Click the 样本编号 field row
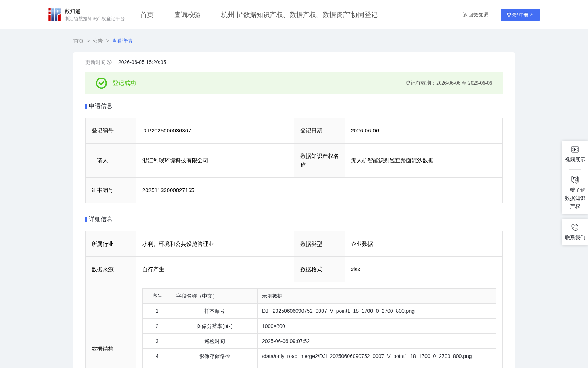The image size is (588, 368). click(319, 311)
